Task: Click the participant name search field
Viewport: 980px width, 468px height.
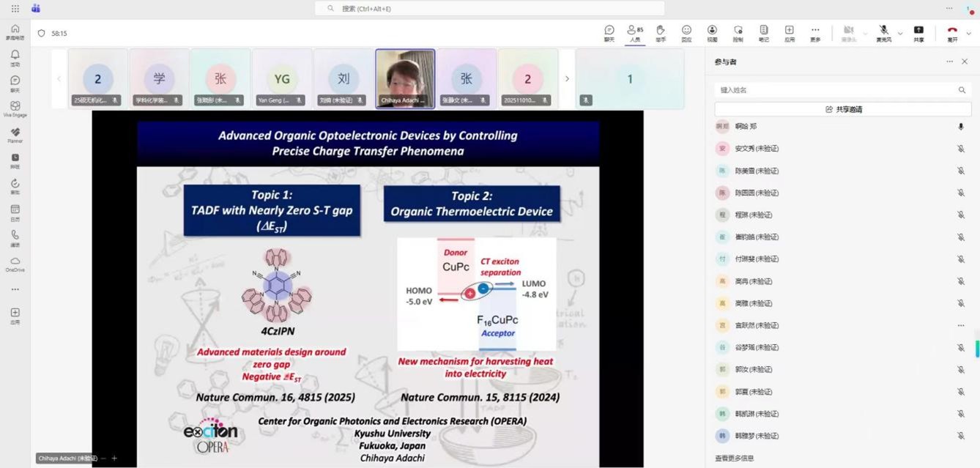Action: (x=835, y=90)
